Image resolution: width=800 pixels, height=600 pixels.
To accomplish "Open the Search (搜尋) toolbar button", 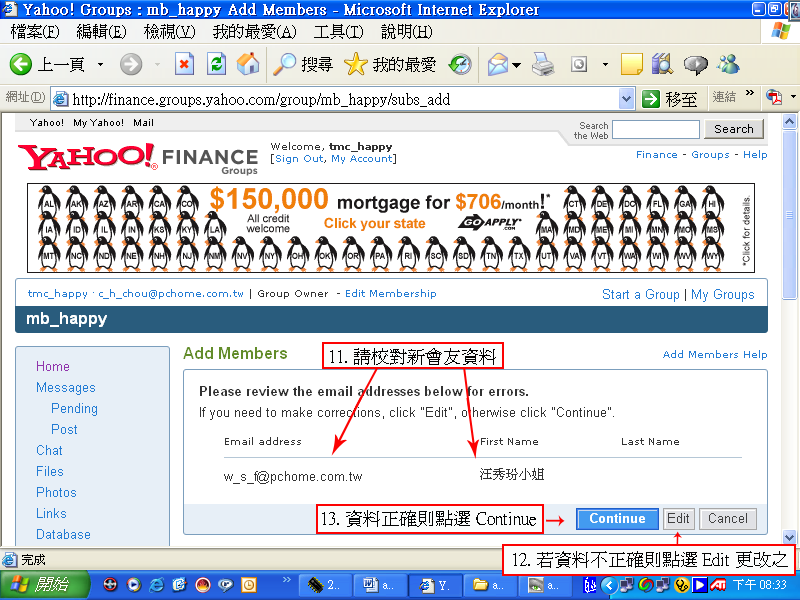I will click(x=303, y=65).
